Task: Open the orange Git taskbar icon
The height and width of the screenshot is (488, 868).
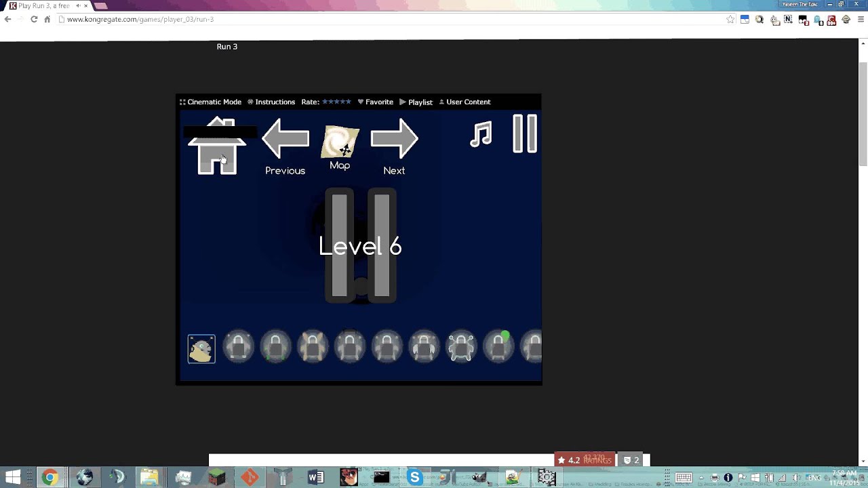Action: [250, 478]
